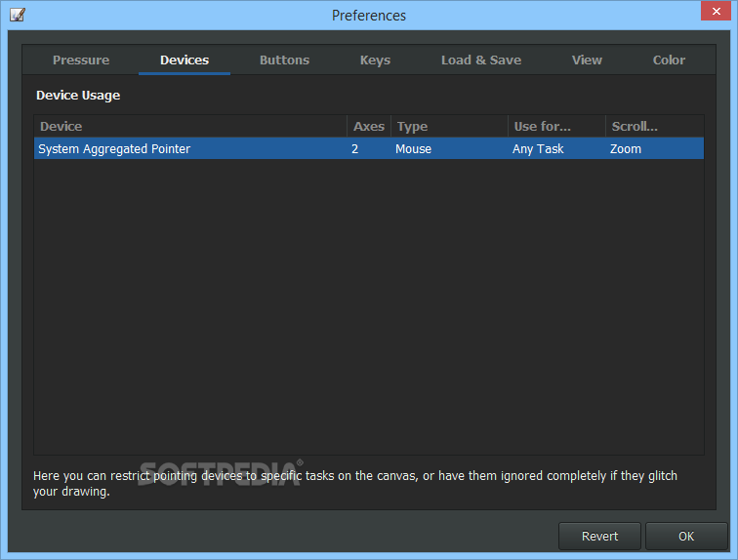Viewport: 738px width, 560px height.
Task: Click the Mouse type cell
Action: tap(449, 148)
